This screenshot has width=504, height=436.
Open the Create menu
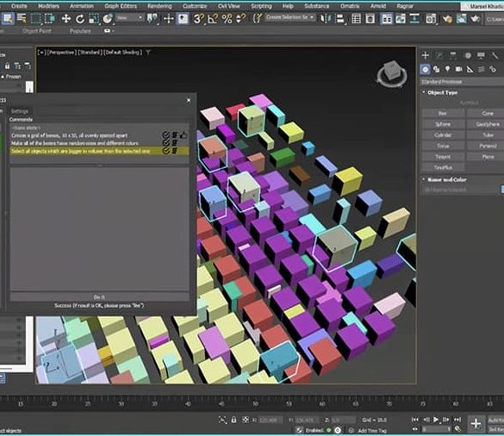click(19, 6)
